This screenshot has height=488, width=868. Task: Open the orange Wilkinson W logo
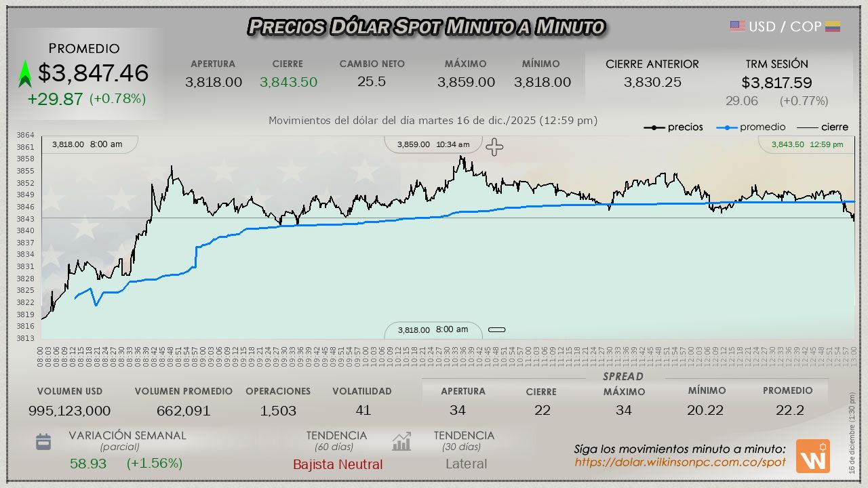pos(812,456)
